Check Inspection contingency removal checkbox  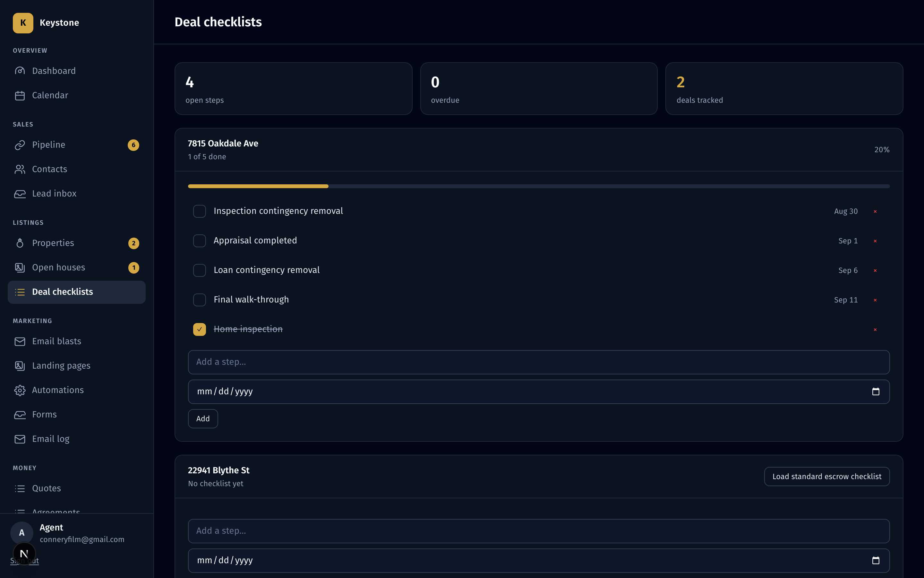click(x=199, y=211)
